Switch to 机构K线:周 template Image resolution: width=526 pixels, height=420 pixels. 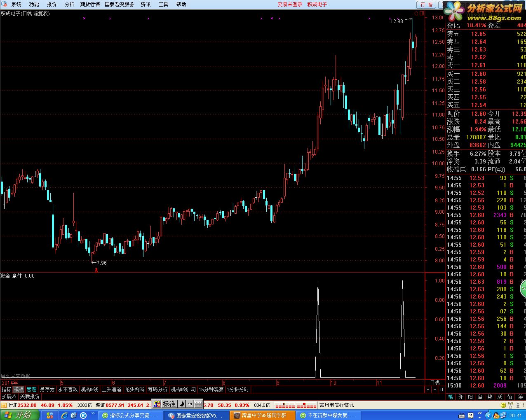click(183, 389)
